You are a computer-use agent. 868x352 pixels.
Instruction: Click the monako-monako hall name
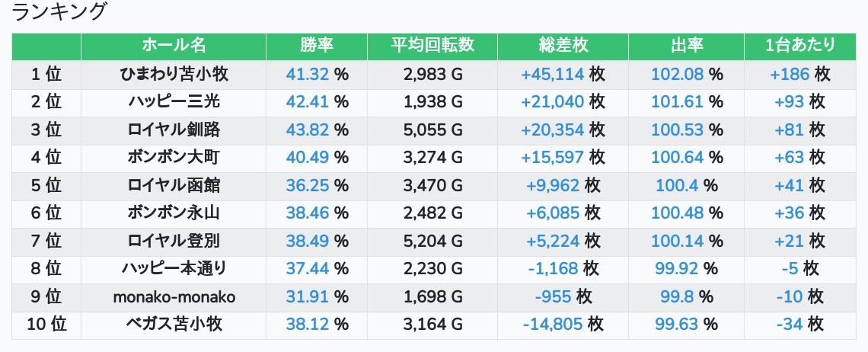pos(174,296)
